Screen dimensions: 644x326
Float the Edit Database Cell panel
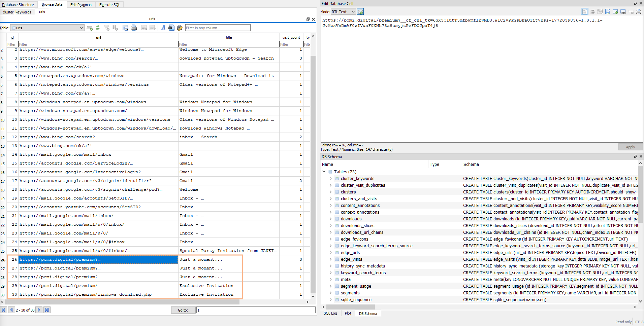click(636, 3)
